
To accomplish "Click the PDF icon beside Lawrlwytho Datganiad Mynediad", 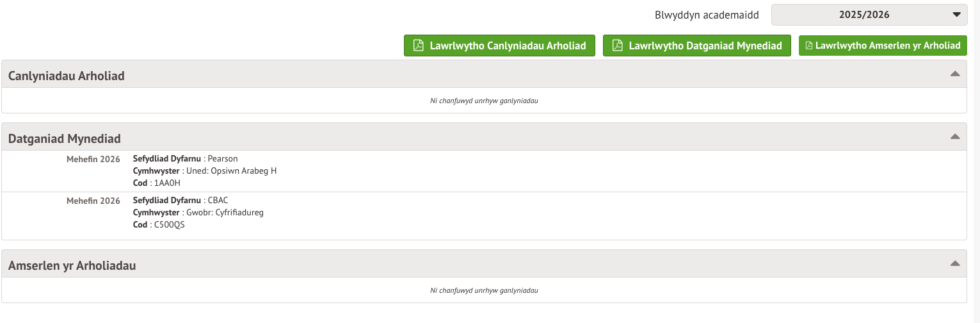I will coord(618,46).
